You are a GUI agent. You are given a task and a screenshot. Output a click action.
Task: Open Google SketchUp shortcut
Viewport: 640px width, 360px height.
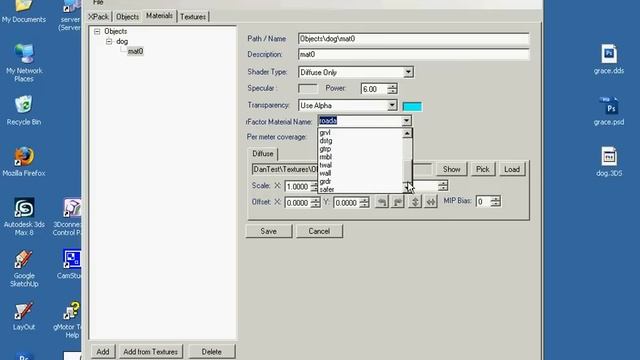[x=24, y=269]
